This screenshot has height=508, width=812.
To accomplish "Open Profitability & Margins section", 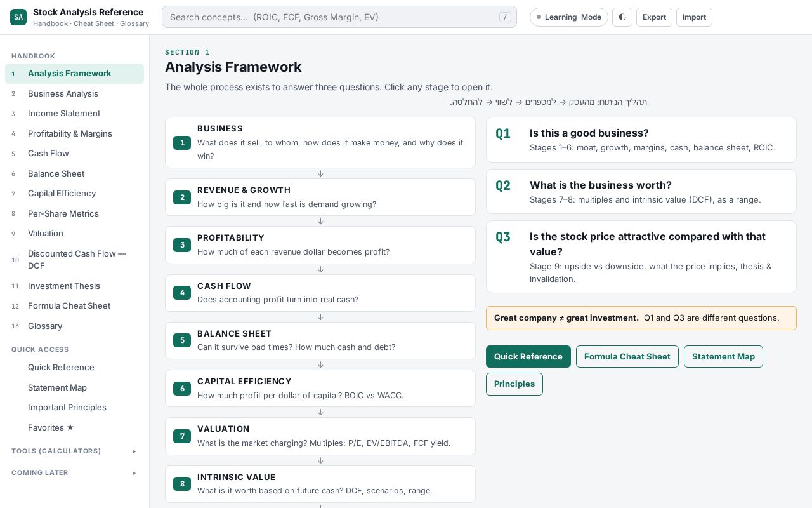I will click(x=74, y=133).
